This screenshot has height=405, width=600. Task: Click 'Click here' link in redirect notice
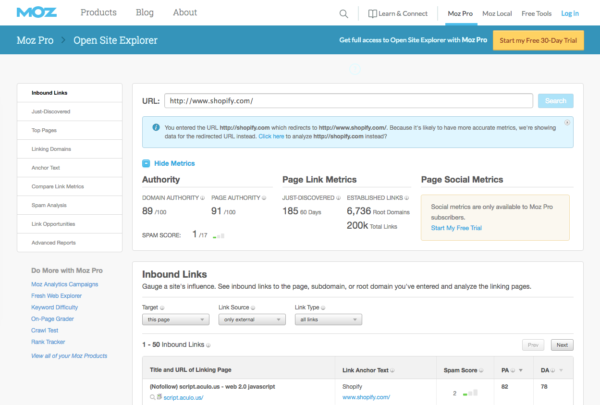[x=271, y=136]
